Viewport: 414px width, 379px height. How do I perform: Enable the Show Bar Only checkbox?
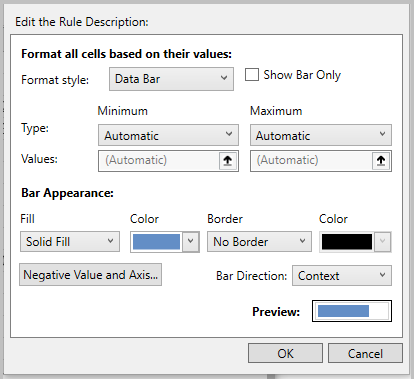click(x=252, y=75)
